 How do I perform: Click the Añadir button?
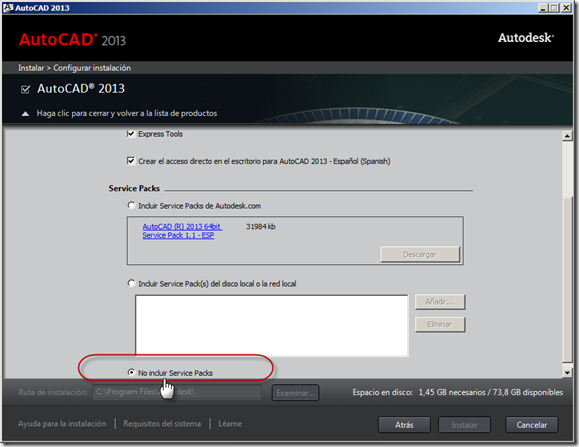tap(440, 302)
